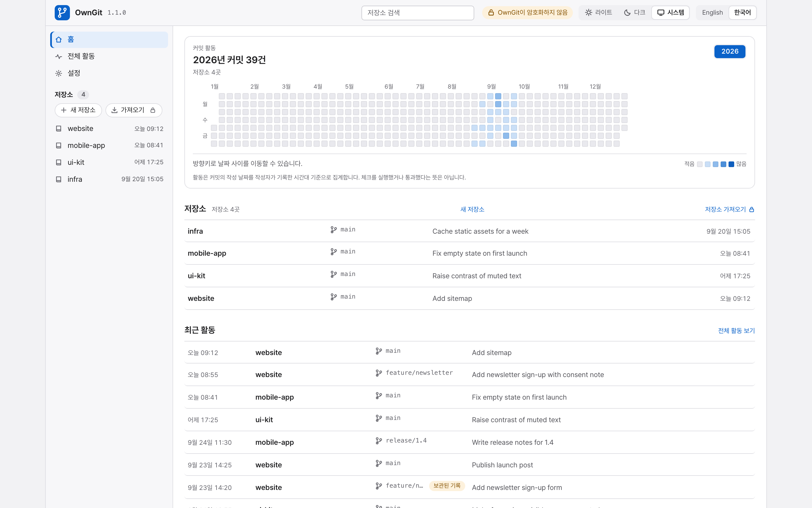Click the lock icon beside 저장소 가져오기 link
The height and width of the screenshot is (508, 812).
(752, 209)
